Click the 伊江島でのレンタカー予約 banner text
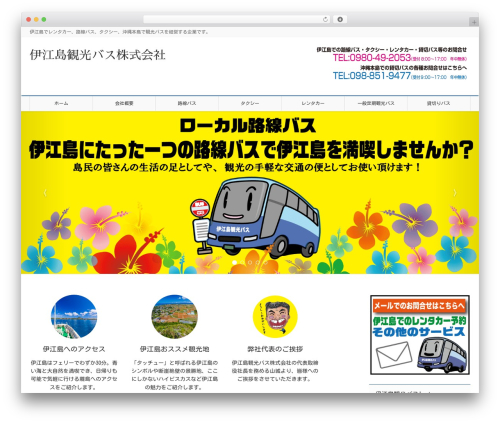The width and height of the screenshot is (500, 423). [x=419, y=321]
